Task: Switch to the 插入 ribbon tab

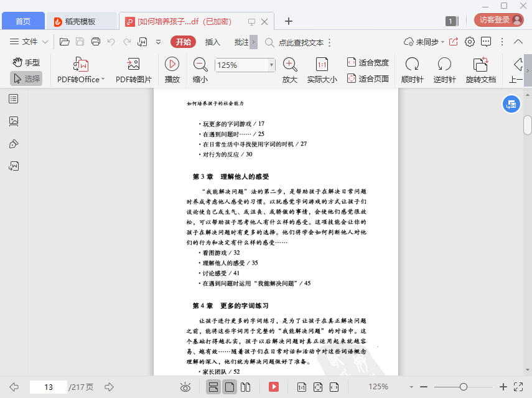Action: click(213, 42)
